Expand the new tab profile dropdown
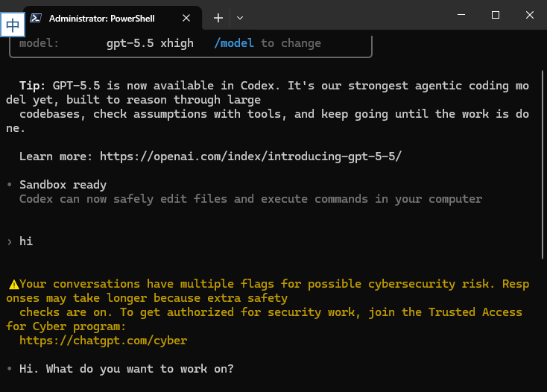The width and height of the screenshot is (547, 392). pyautogui.click(x=240, y=18)
